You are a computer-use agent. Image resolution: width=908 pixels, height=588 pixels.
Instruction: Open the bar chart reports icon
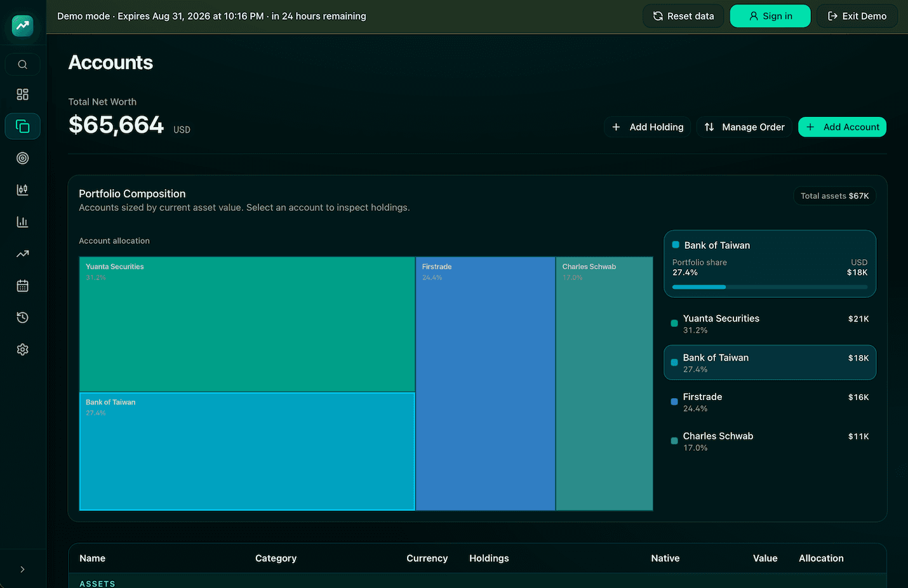pyautogui.click(x=22, y=222)
